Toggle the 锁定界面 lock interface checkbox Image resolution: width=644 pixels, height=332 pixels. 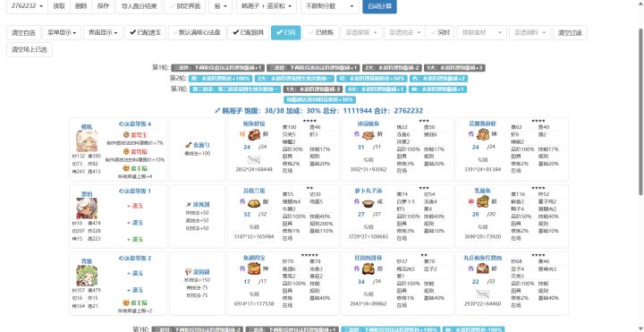point(184,6)
